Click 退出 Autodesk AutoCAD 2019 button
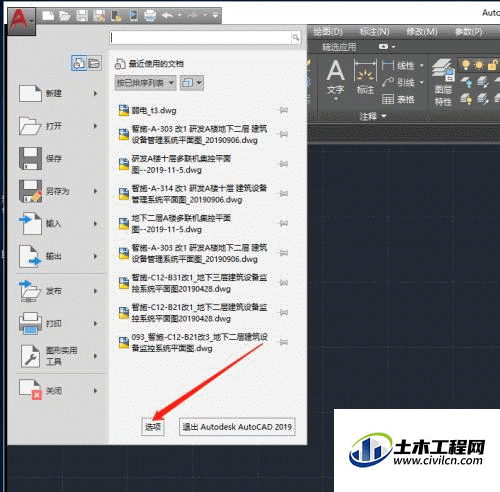This screenshot has width=500, height=492. 237,427
